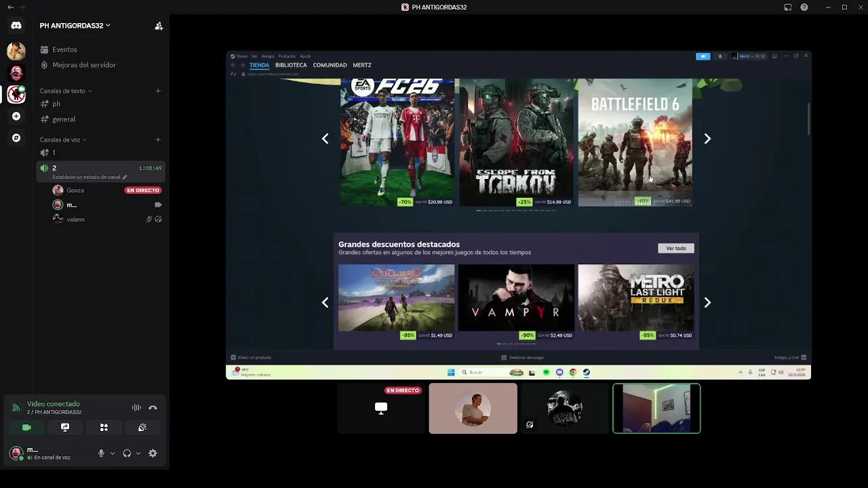This screenshot has height=488, width=868.
Task: Open Steam MERTZ profile tab
Action: click(x=362, y=65)
